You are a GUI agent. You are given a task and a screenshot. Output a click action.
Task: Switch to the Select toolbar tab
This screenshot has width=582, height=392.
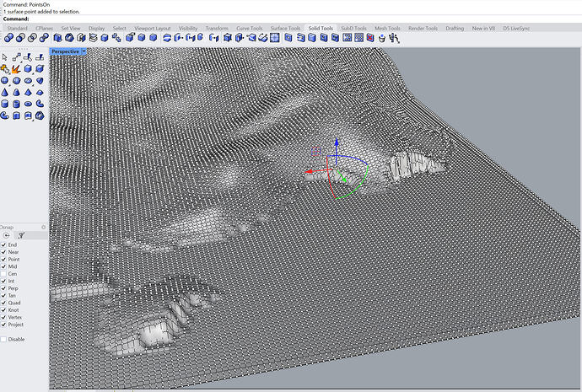120,28
